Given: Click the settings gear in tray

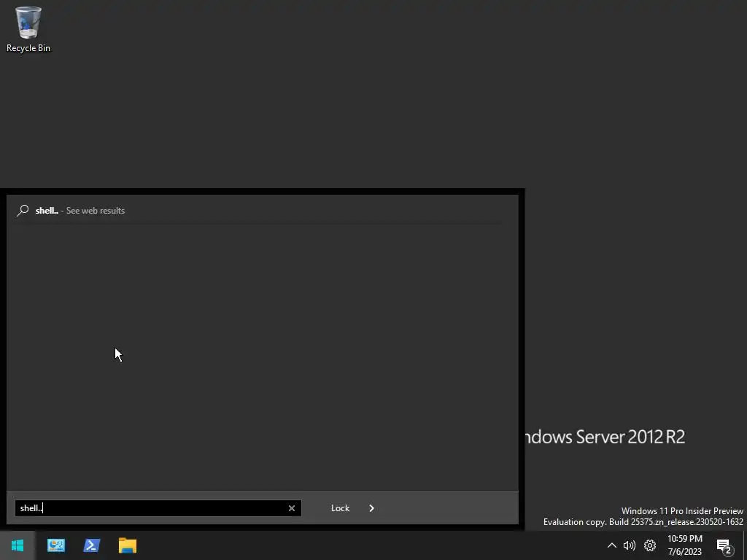Looking at the screenshot, I should 650,545.
